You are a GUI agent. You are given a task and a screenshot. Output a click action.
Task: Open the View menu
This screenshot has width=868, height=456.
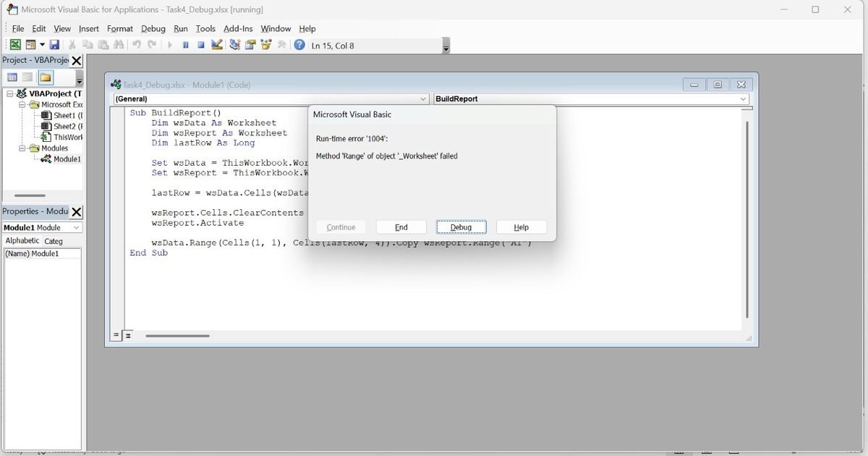point(62,28)
